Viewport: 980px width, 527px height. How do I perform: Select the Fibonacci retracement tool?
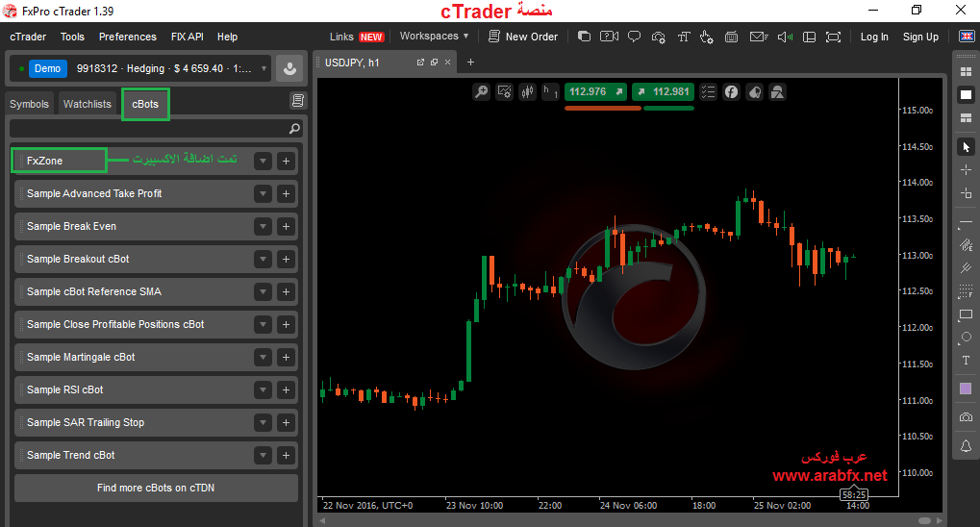966,290
